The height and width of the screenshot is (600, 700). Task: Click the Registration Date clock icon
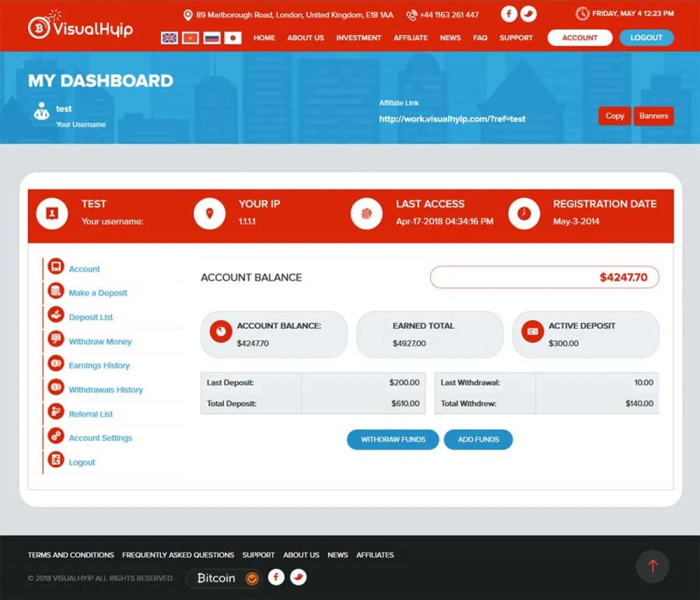tap(524, 213)
